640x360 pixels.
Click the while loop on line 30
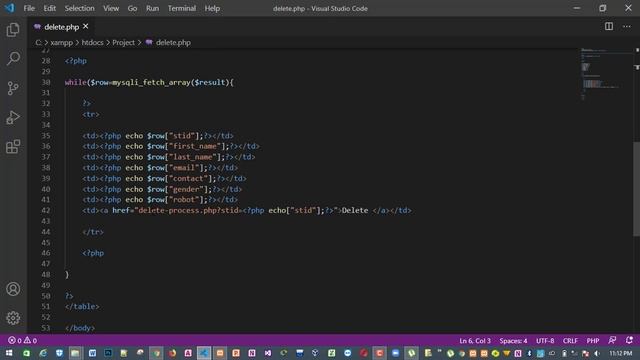[149, 82]
